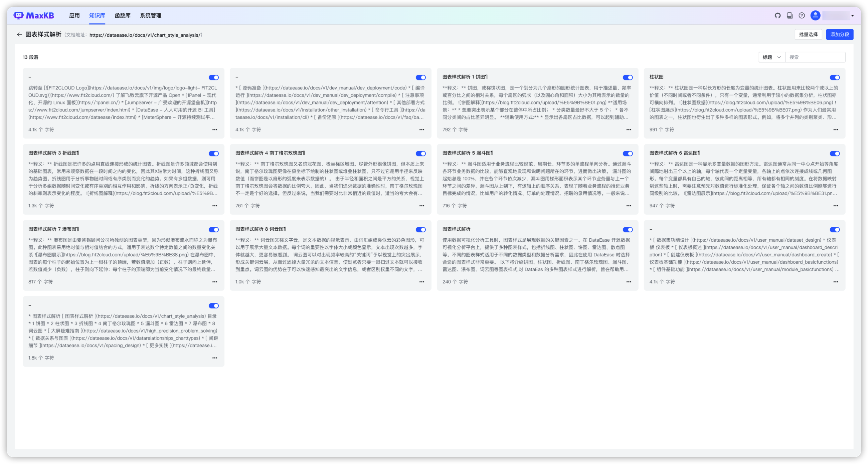Viewport: 868px width, 464px height.
Task: Click the 添加分段 button
Action: pos(839,35)
